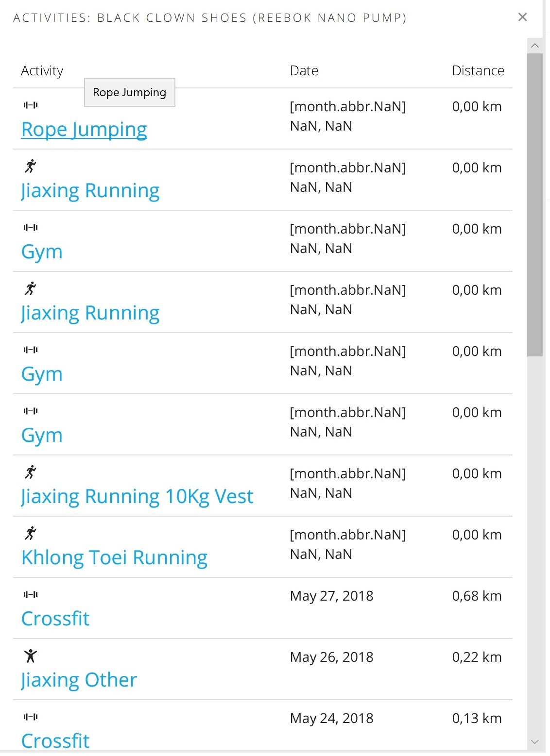Click the vertical scrollbar thumb
Viewport: 550px width, 756px height.
point(535,204)
